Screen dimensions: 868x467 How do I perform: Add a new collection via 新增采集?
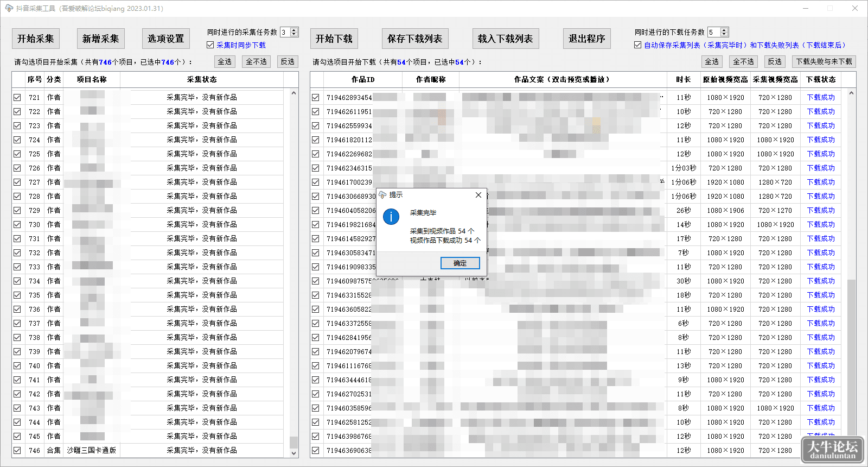click(101, 39)
